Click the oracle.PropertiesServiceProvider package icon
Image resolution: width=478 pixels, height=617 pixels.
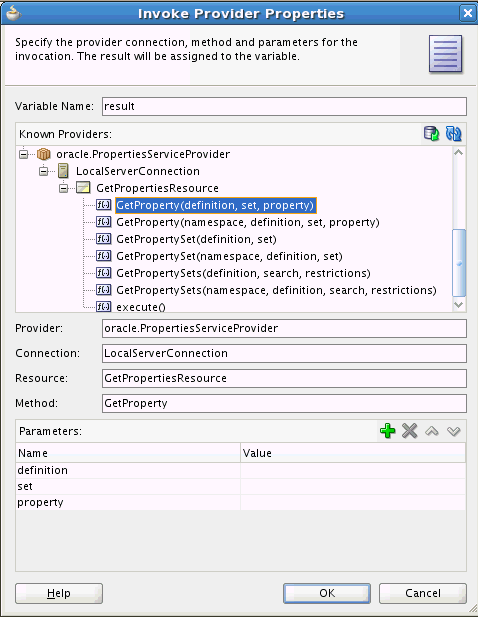[x=44, y=154]
